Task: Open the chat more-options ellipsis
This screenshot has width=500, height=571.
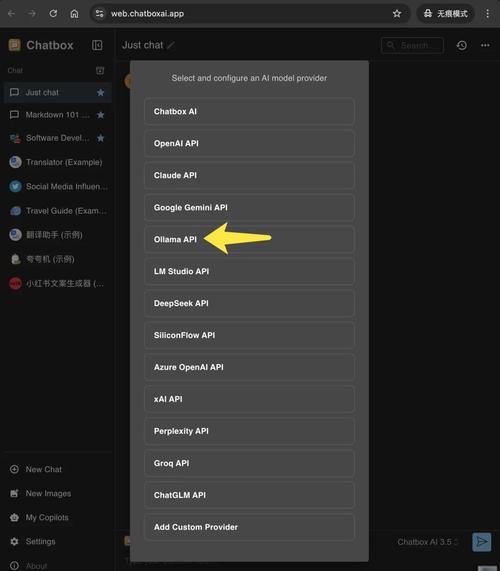Action: [485, 45]
